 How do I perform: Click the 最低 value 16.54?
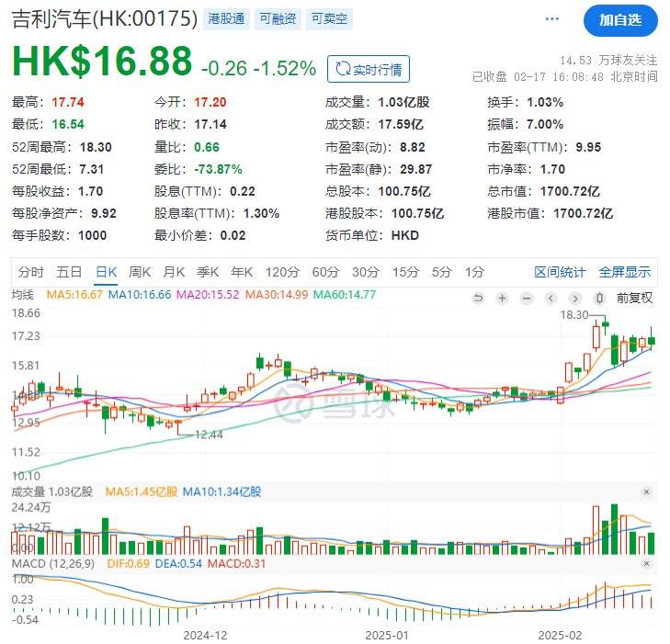[68, 125]
